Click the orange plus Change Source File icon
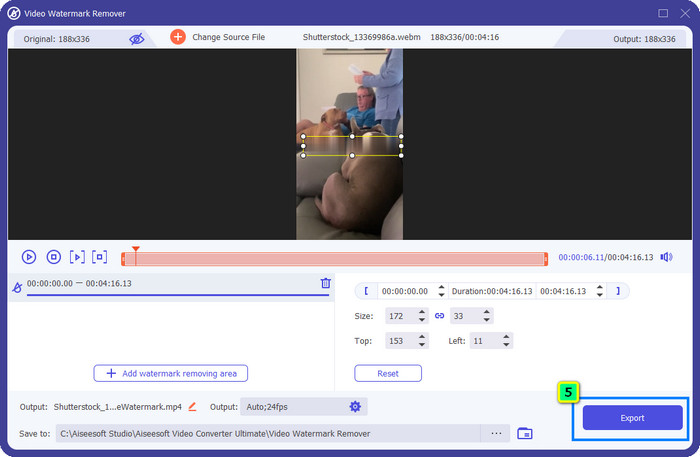Viewport: 700px width, 457px height. click(177, 37)
